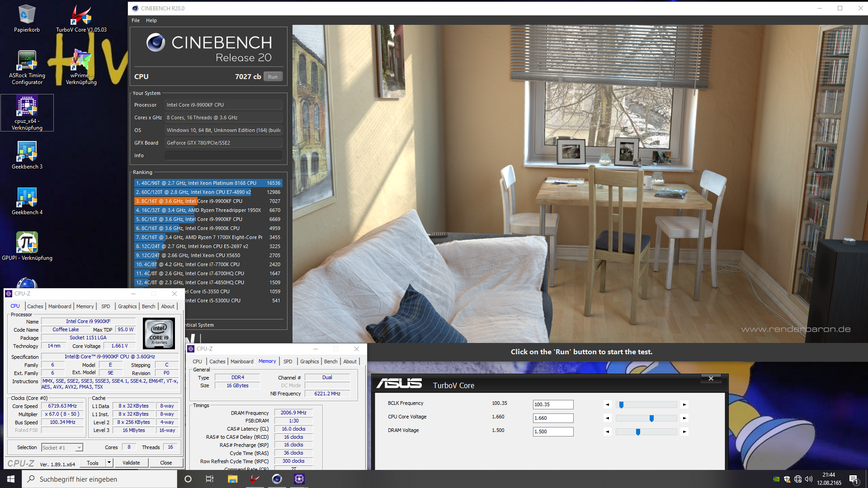Click the Cinebench logo sphere
The height and width of the screenshot is (488, 868).
156,43
